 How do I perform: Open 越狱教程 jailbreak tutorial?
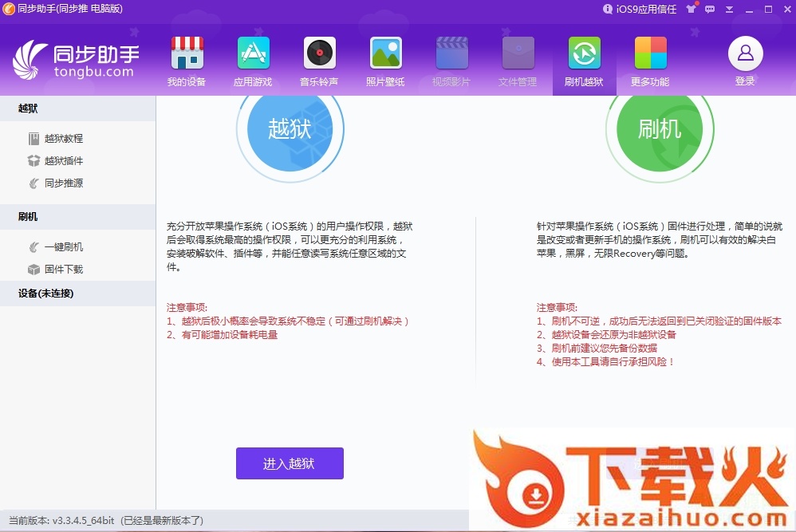pyautogui.click(x=56, y=139)
